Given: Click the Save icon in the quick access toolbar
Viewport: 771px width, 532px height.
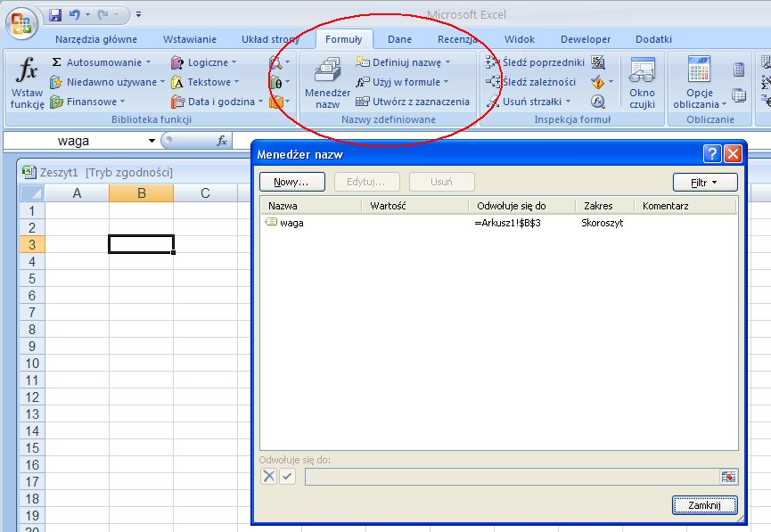Looking at the screenshot, I should [x=55, y=15].
